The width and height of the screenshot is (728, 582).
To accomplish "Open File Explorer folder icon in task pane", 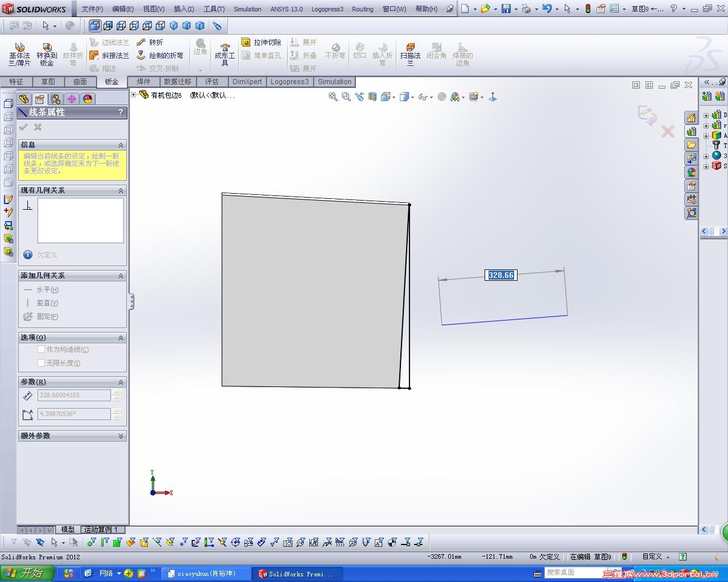I will [691, 145].
